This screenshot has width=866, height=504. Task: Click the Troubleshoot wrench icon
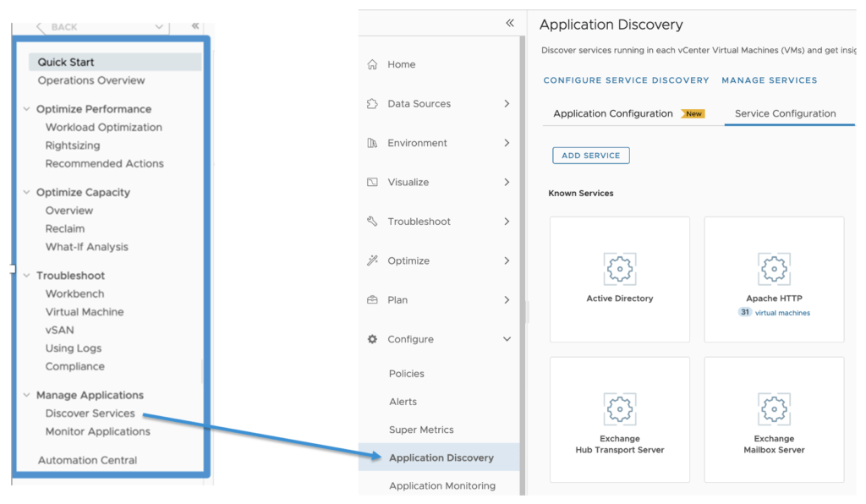[x=372, y=222]
